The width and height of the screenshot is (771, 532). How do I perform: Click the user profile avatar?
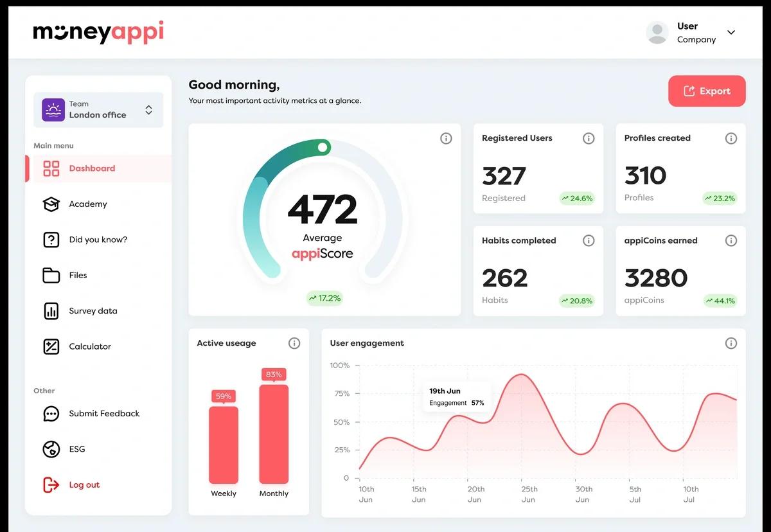click(x=657, y=33)
